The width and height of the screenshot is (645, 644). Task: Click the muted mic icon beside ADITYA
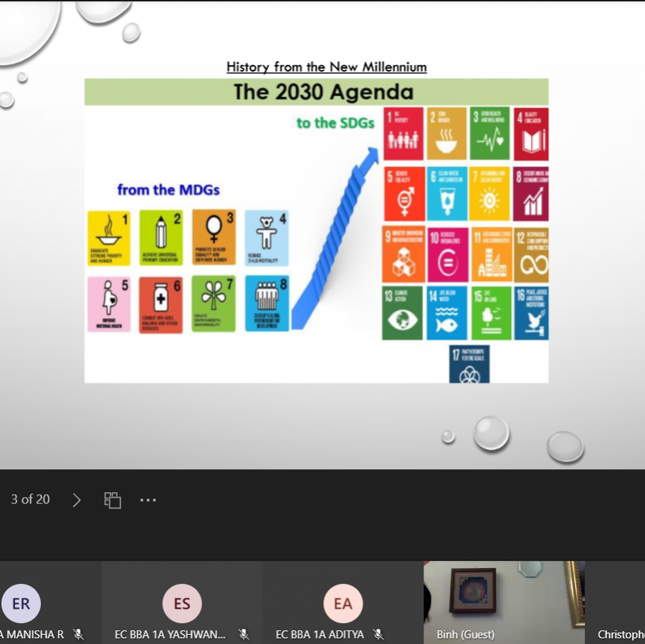[x=378, y=635]
